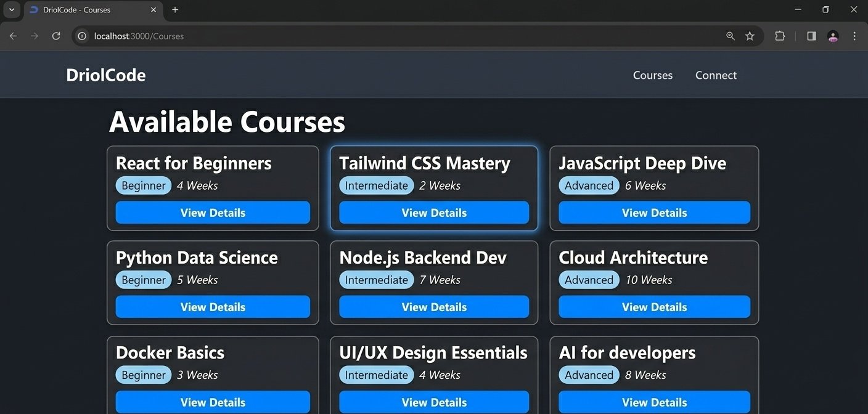The width and height of the screenshot is (868, 414).
Task: Open Connect in navigation bar
Action: [716, 75]
